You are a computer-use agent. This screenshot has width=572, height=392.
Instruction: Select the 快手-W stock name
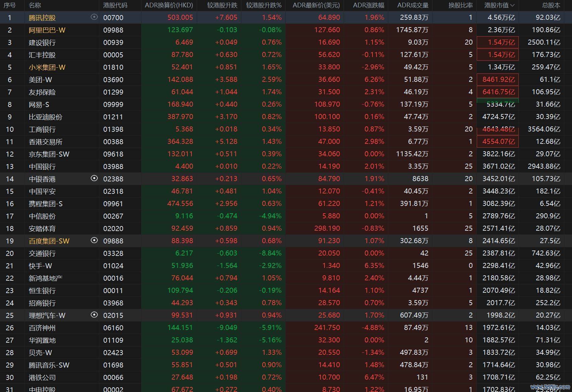pos(40,266)
